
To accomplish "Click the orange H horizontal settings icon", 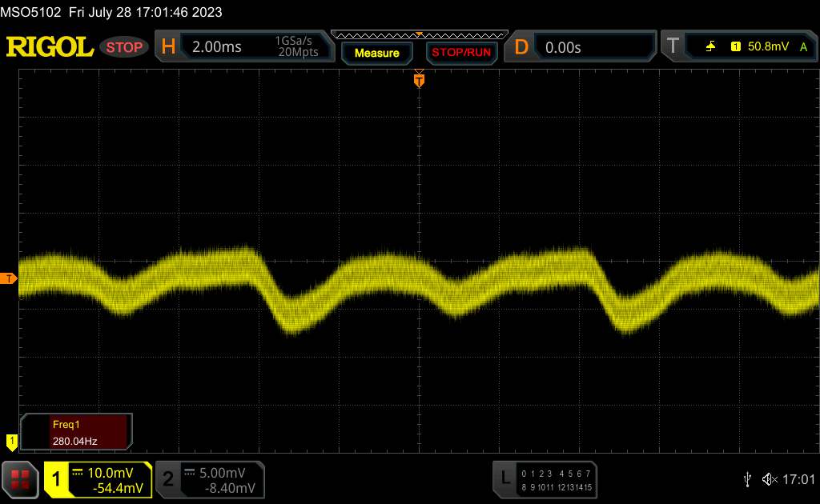I will (168, 47).
